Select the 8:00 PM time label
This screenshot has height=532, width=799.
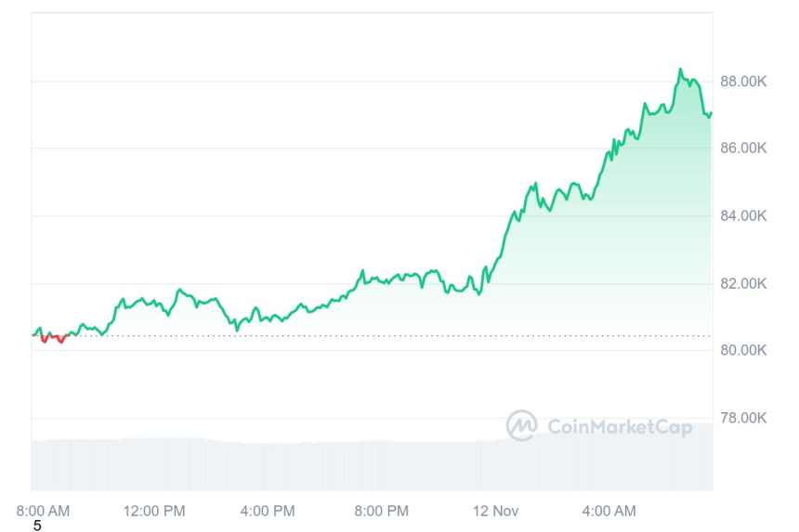coord(382,511)
